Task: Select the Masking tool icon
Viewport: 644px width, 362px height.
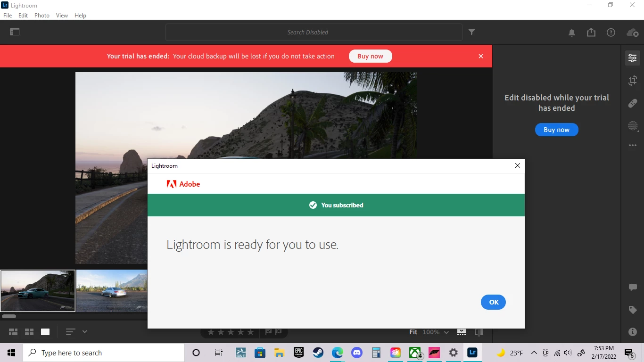Action: click(633, 126)
